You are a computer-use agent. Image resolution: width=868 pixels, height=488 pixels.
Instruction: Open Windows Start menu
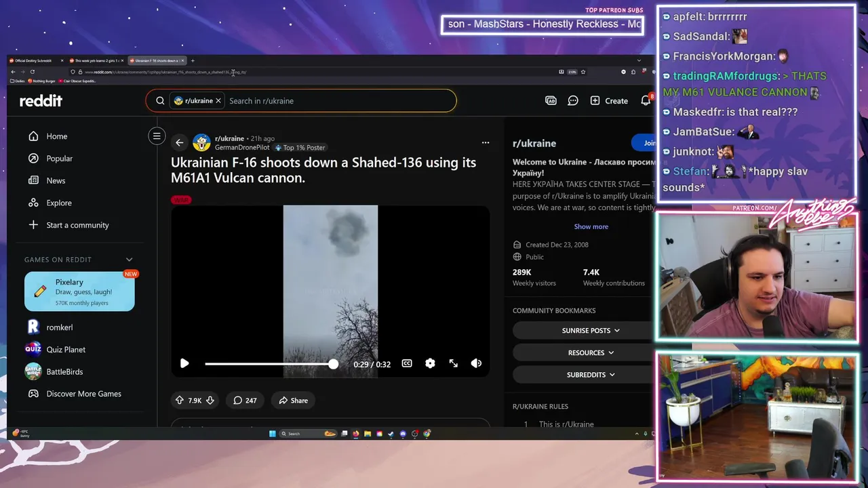pyautogui.click(x=273, y=434)
